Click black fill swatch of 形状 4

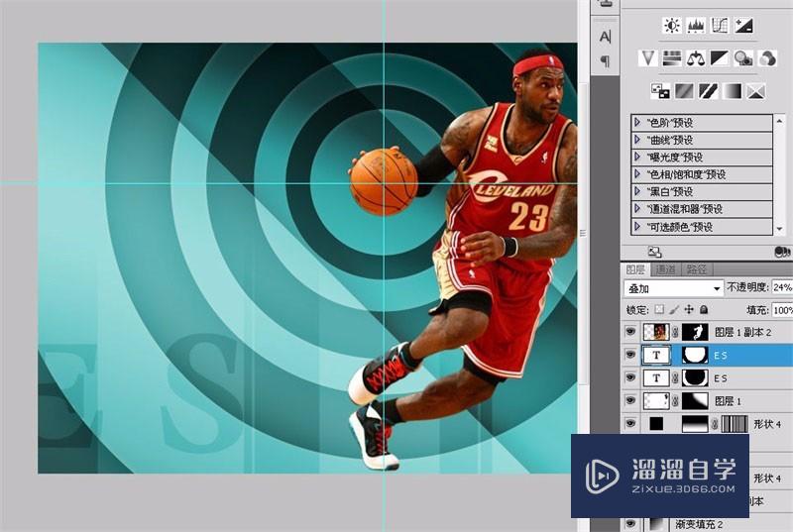tap(656, 423)
